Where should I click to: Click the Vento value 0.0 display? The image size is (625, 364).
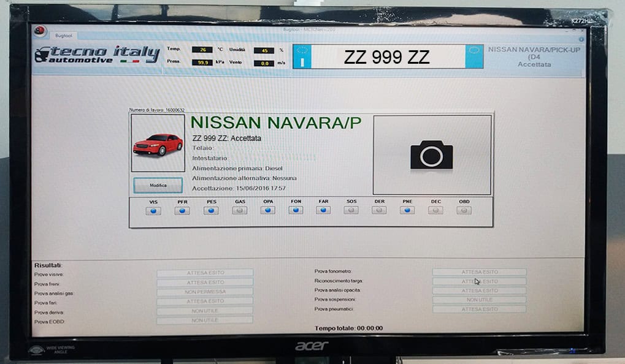264,63
